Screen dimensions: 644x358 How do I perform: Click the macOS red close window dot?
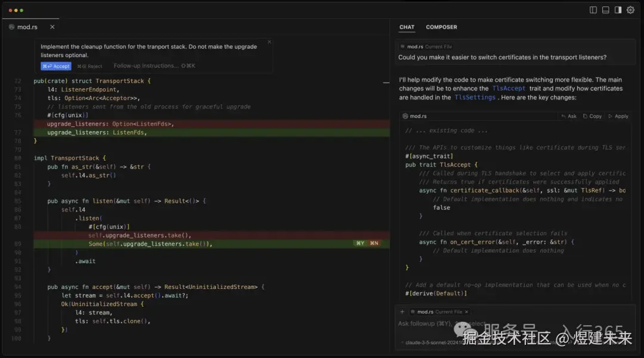pyautogui.click(x=10, y=10)
